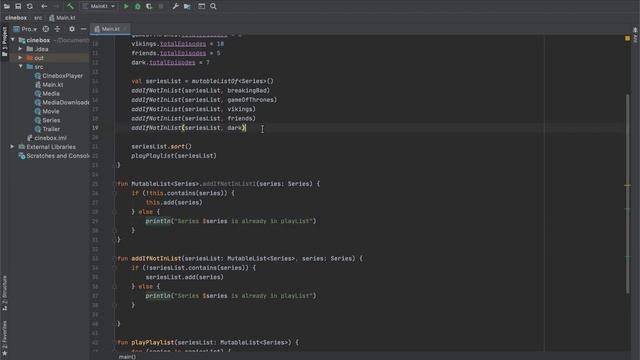Click the Stop process icon
Viewport: 640px width, 360px height.
pyautogui.click(x=161, y=6)
